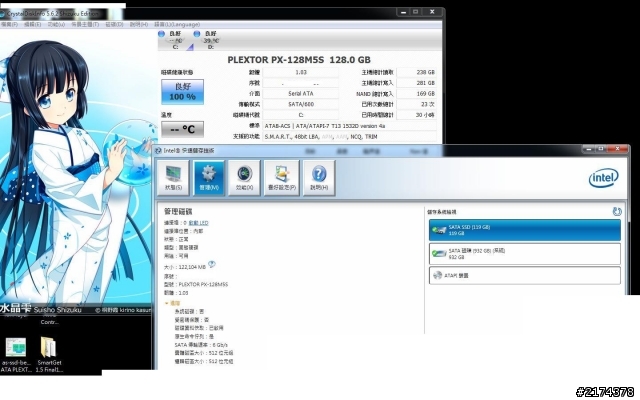Click the 良好 100 % health status button

182,92
